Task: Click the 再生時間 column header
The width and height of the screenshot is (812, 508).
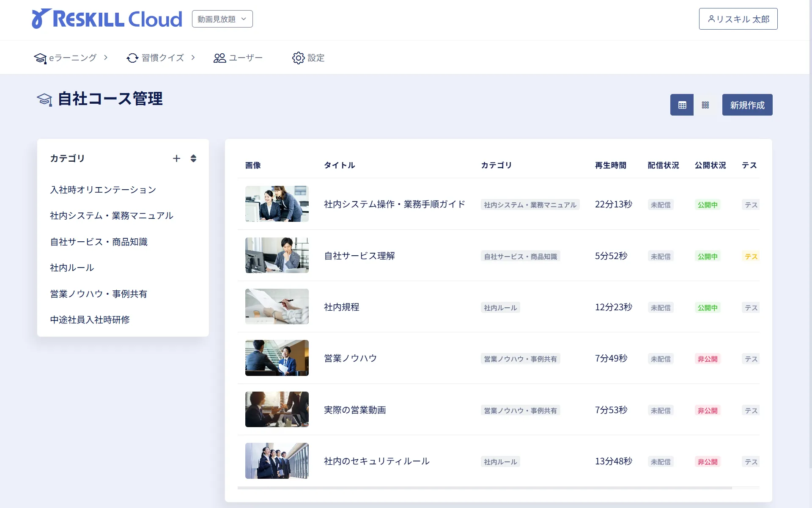Action: (611, 165)
